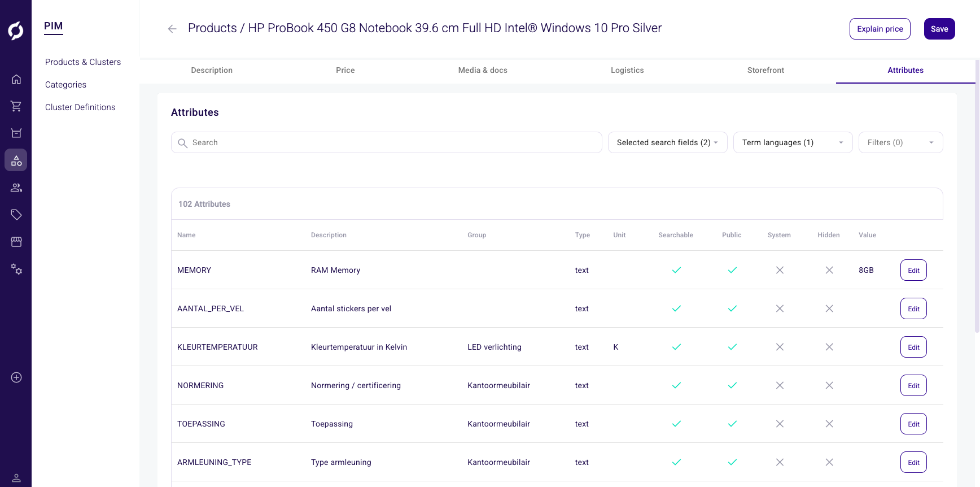Toggle System cross for TOEPASSING row
980x487 pixels.
[x=780, y=424]
